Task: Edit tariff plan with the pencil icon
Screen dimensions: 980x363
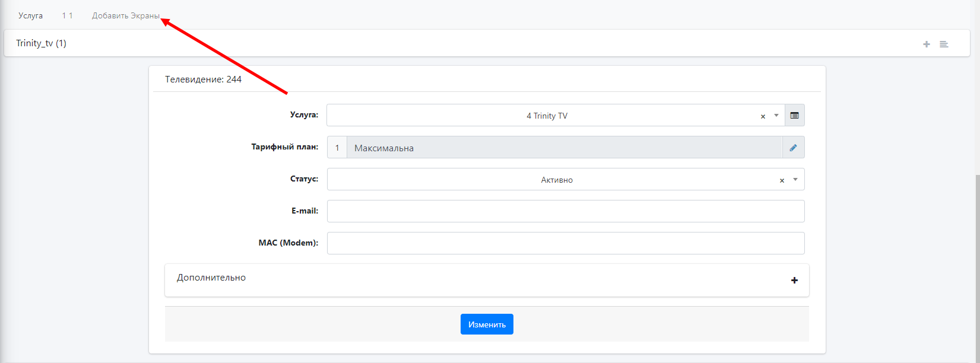Action: tap(793, 148)
